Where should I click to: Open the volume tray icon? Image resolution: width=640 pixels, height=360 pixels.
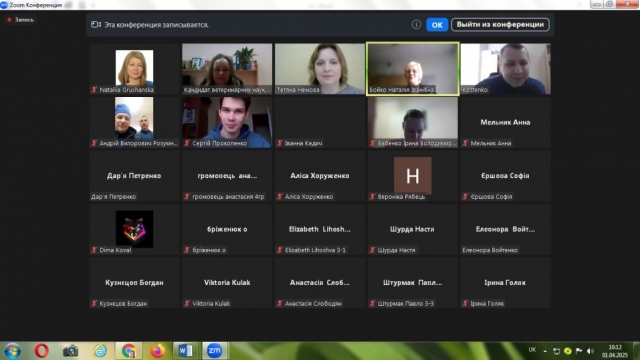(590, 351)
